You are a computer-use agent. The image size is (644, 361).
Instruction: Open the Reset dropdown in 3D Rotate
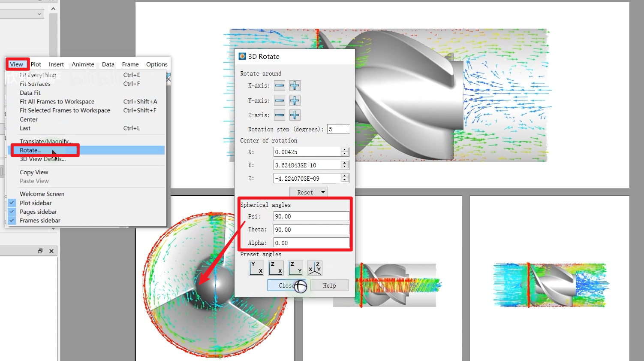323,192
